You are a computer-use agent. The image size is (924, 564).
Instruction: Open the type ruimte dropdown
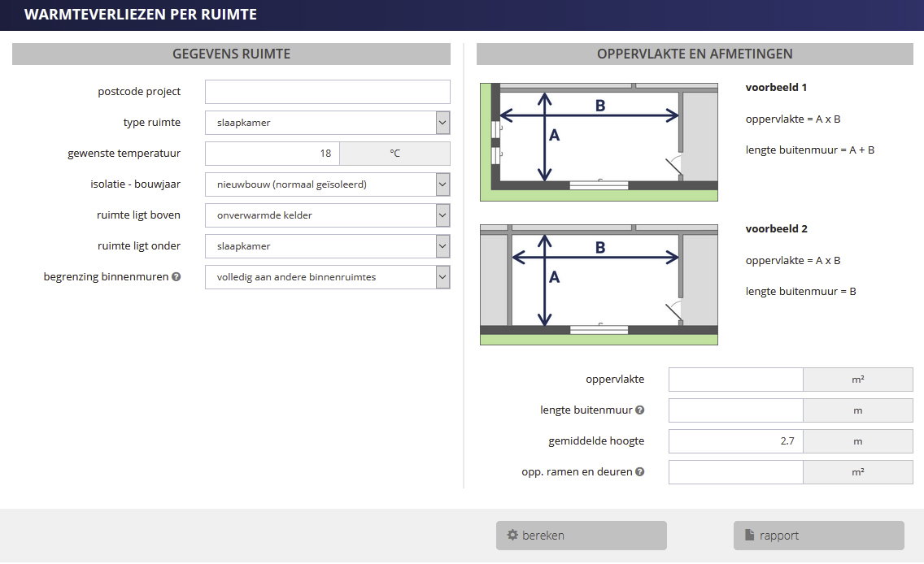[328, 123]
